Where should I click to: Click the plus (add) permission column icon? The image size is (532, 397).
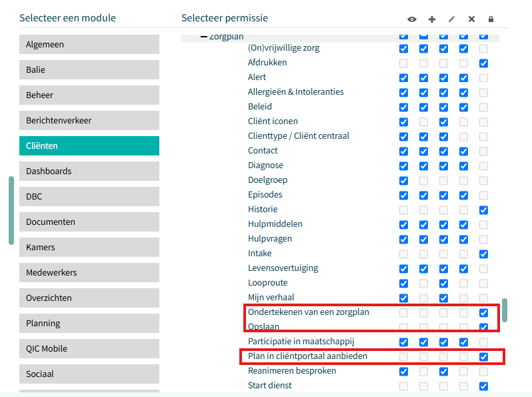pos(431,19)
